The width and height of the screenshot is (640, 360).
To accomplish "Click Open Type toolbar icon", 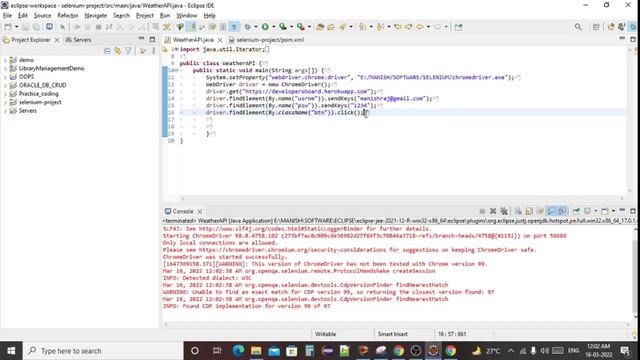I will pyautogui.click(x=320, y=27).
